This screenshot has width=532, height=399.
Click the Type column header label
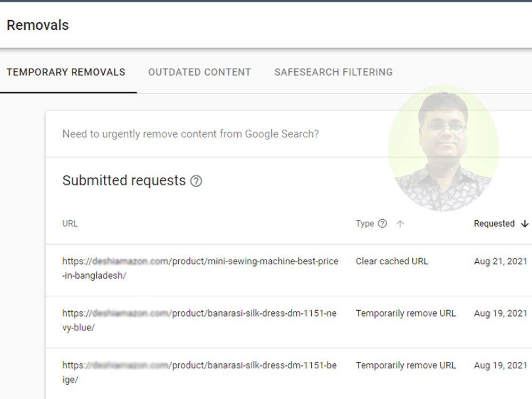pyautogui.click(x=365, y=223)
